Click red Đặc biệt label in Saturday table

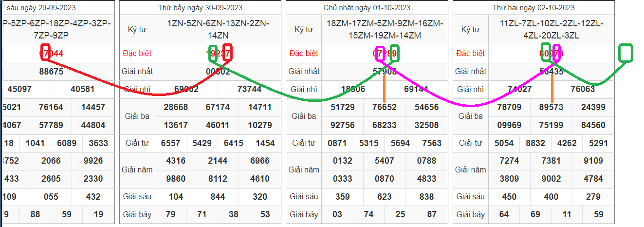137,54
